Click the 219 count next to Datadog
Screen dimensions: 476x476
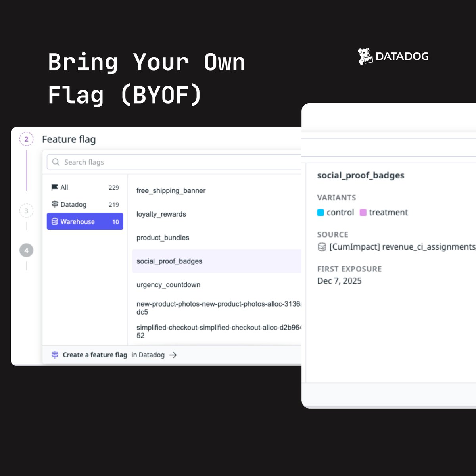coord(114,205)
